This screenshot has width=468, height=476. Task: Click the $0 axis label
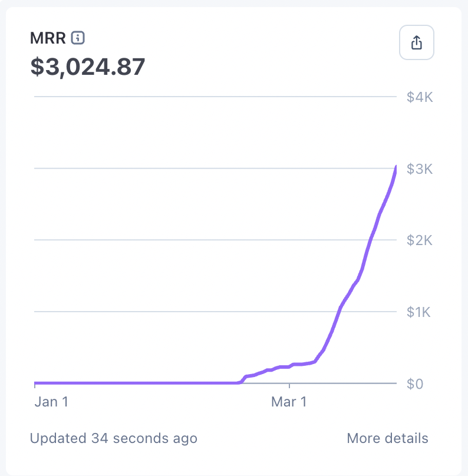pyautogui.click(x=415, y=384)
